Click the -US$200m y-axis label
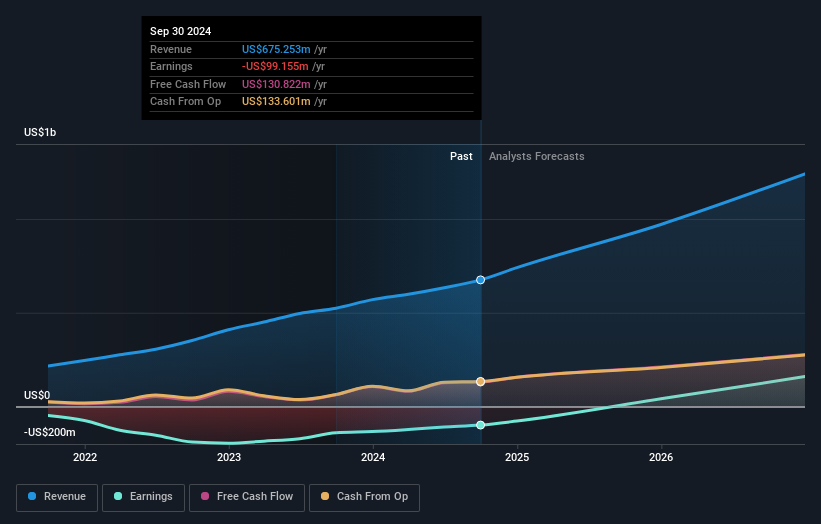The width and height of the screenshot is (821, 524). click(50, 432)
